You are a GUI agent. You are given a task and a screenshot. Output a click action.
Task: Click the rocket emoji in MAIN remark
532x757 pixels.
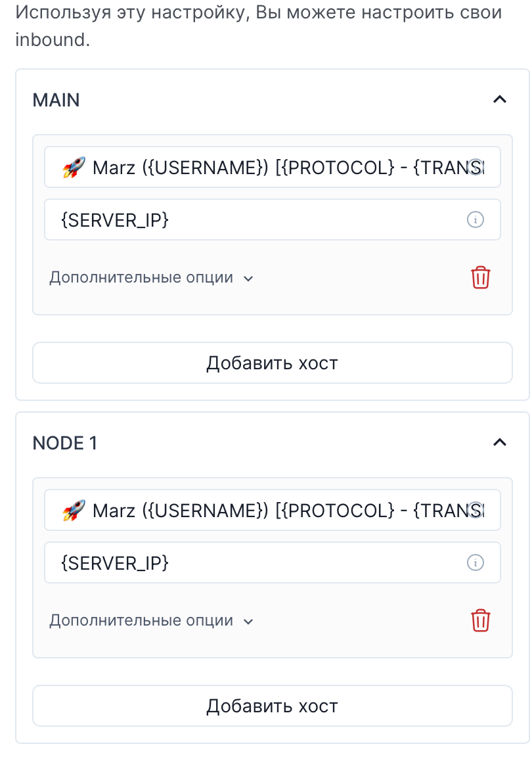[74, 167]
